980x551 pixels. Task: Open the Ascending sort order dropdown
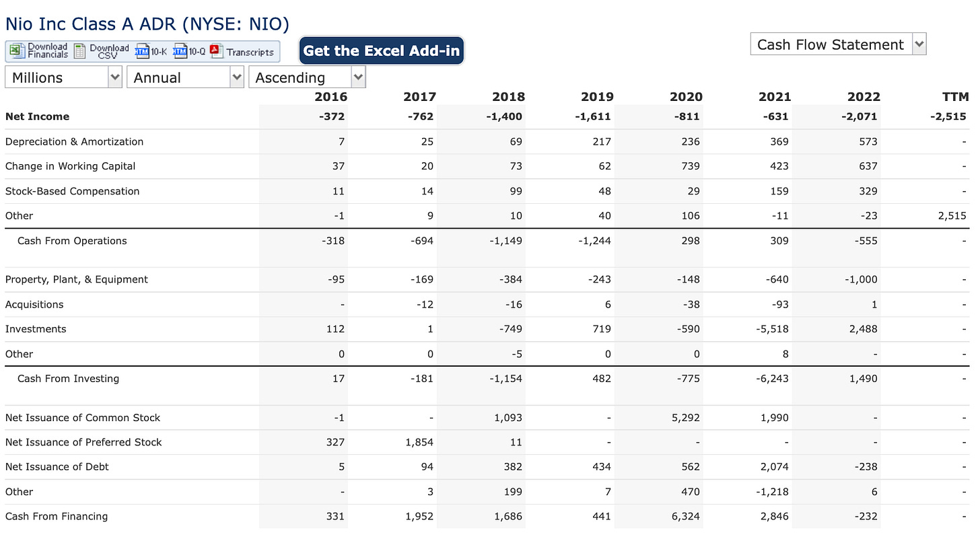tap(307, 77)
